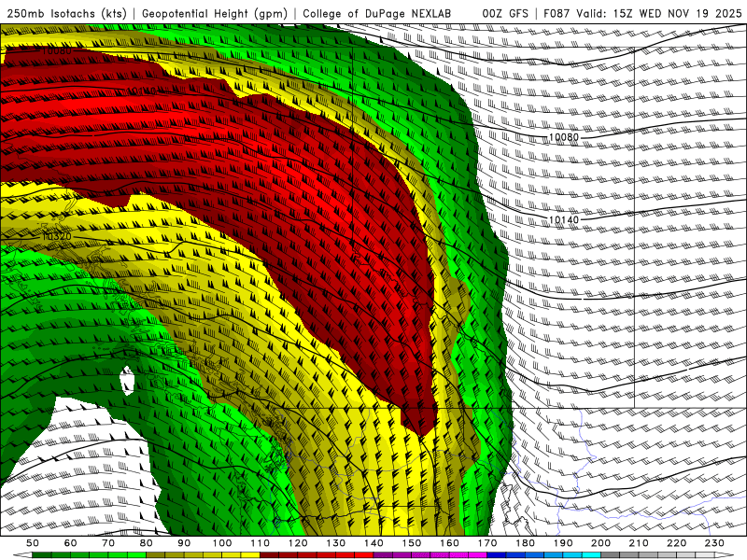747x560 pixels.
Task: Click the 160 value on the color scale
Action: pos(449,543)
